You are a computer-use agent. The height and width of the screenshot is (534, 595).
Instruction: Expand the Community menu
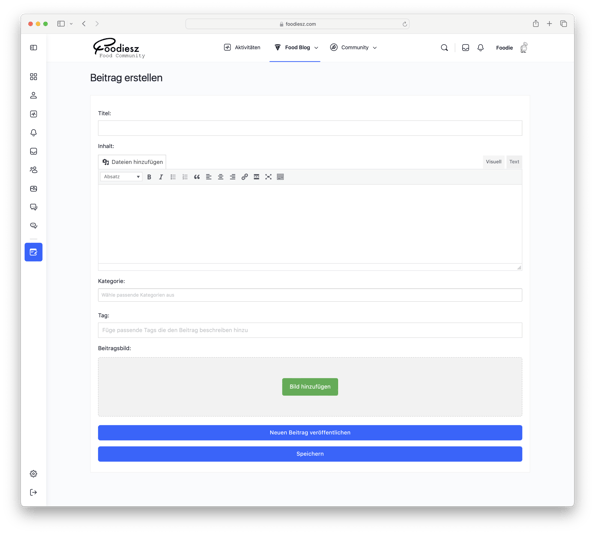(353, 47)
